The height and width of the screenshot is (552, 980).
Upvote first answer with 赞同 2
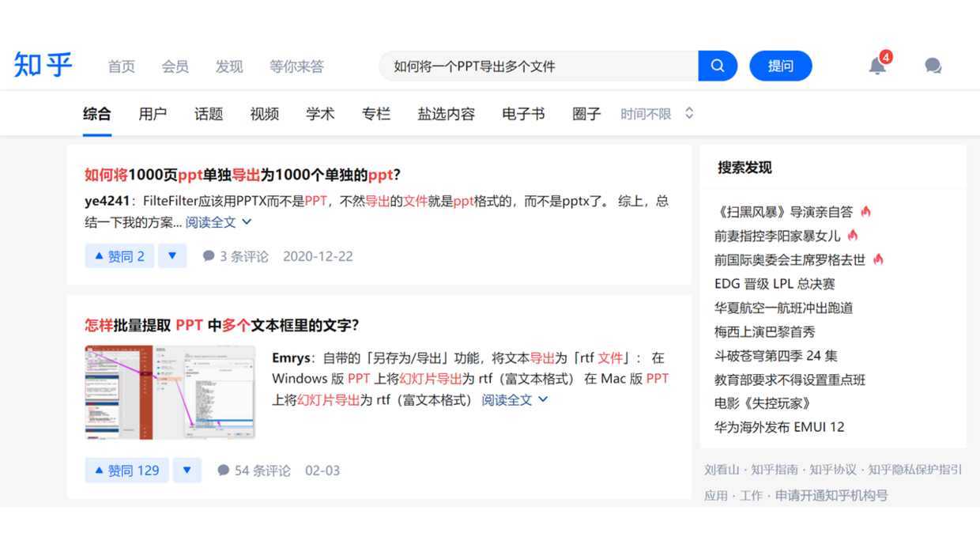tap(119, 256)
